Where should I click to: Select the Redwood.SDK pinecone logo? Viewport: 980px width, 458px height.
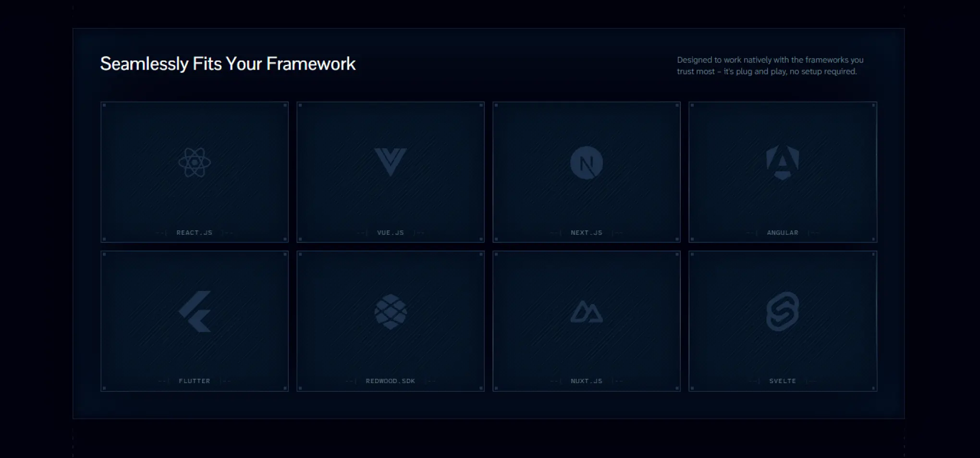pyautogui.click(x=390, y=311)
